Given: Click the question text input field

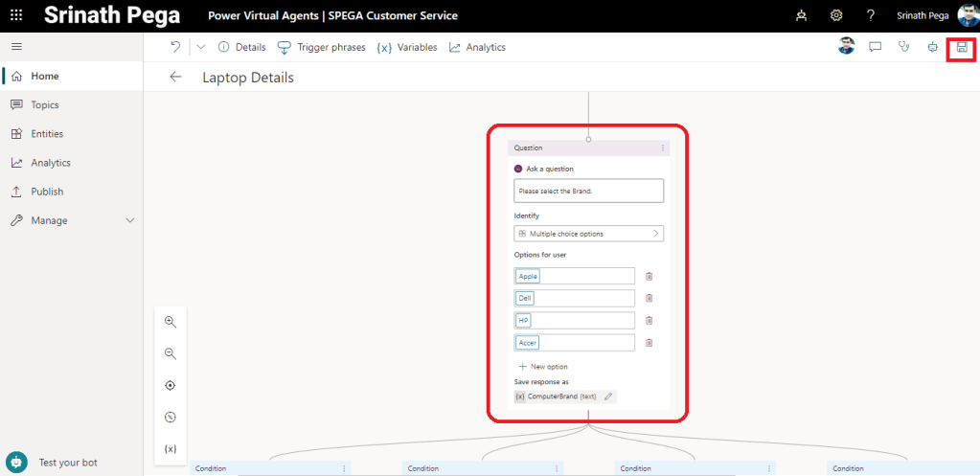Looking at the screenshot, I should [588, 191].
